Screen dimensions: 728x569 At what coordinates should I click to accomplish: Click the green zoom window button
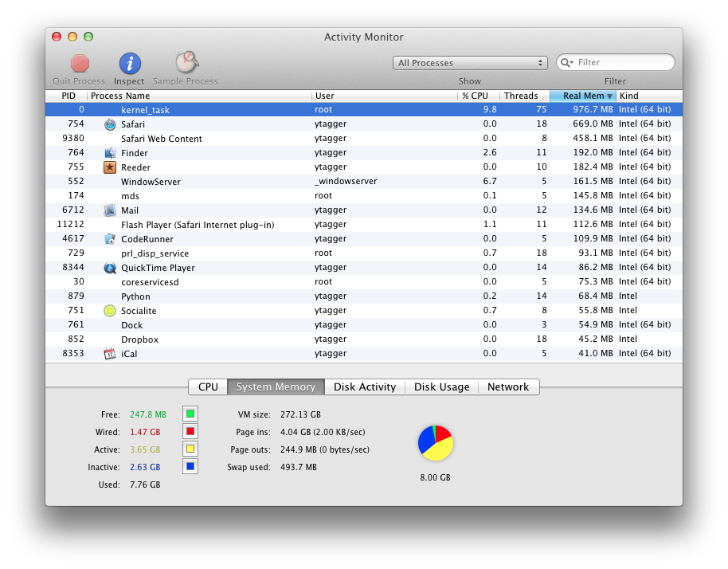point(88,37)
